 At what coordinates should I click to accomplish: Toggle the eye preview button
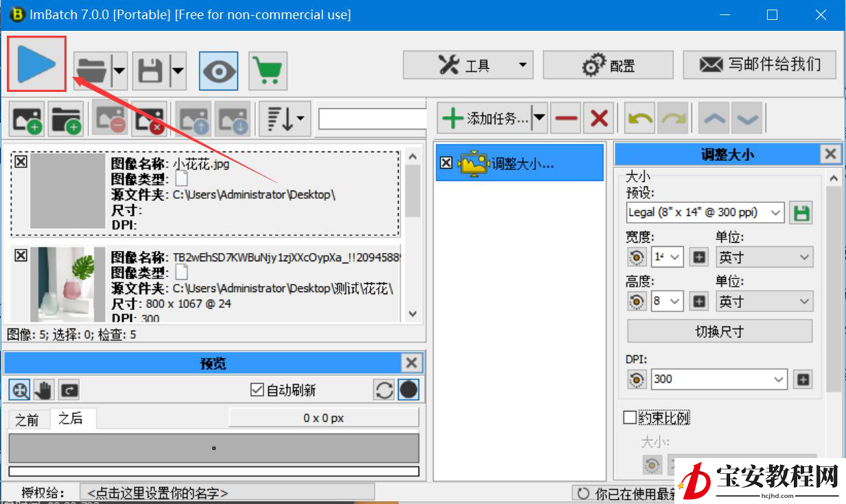tap(219, 71)
